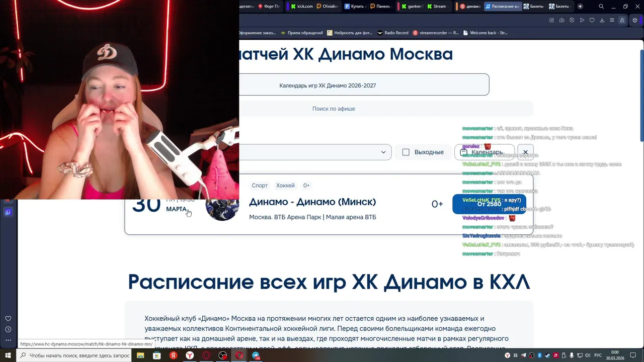Click the edit page pencil icon in the toolbar
The image size is (644, 362).
click(x=552, y=20)
